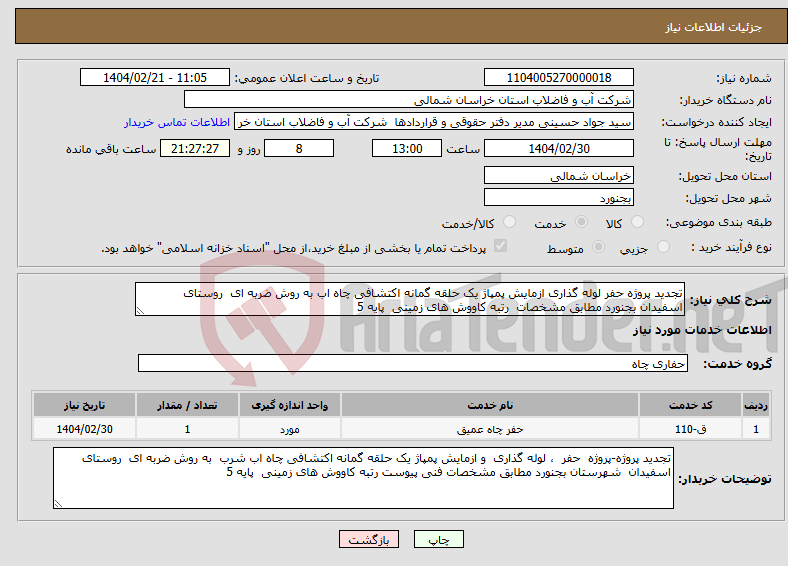Click the گروه خدمت label
The width and height of the screenshot is (788, 566).
(x=737, y=364)
